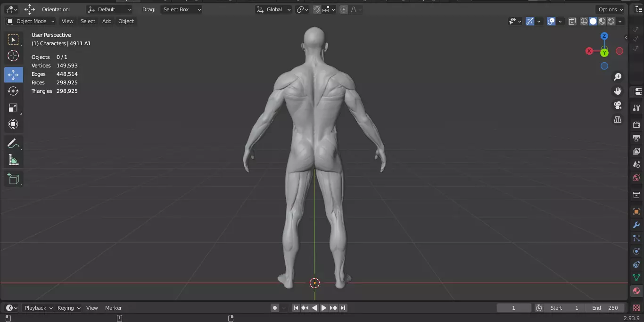Open the Object menu
This screenshot has width=644, height=322.
point(126,21)
